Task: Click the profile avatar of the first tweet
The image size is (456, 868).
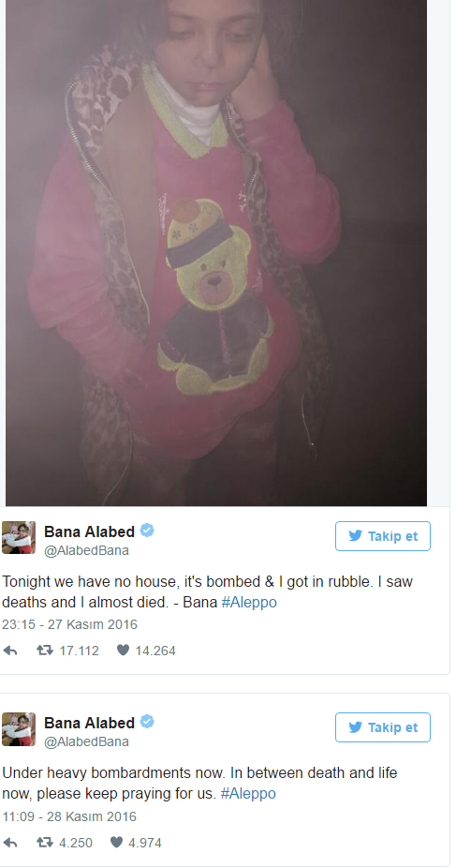Action: tap(19, 537)
